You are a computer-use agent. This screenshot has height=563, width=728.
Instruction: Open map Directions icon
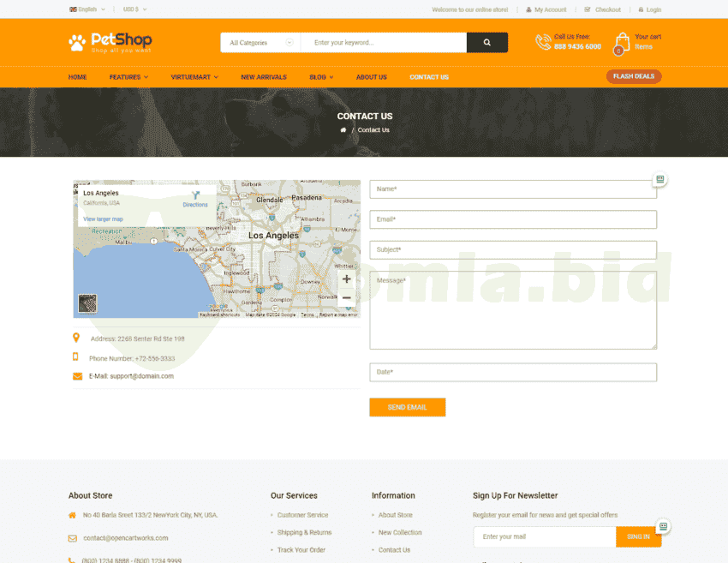pos(195,196)
